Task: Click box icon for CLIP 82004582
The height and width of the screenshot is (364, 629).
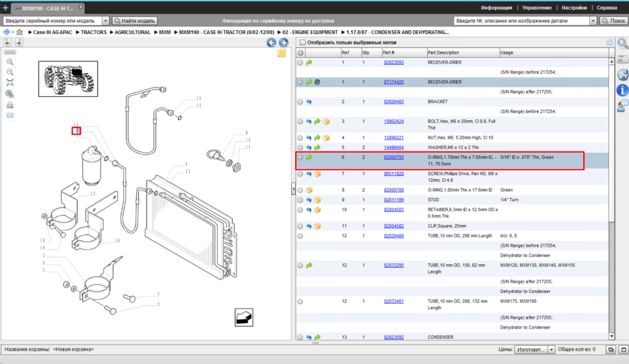Action: [x=317, y=226]
